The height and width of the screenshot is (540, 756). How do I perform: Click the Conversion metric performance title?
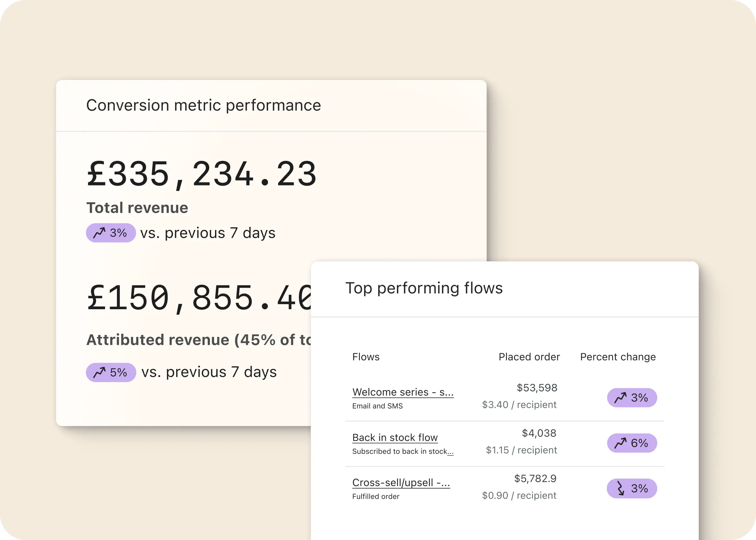coord(203,105)
